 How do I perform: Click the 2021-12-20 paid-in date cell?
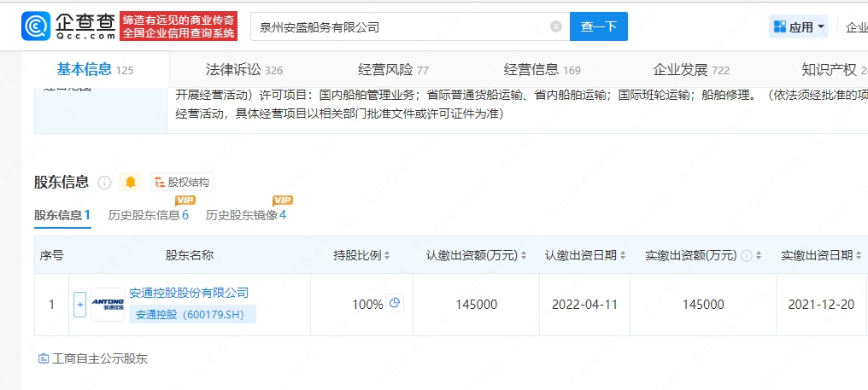pos(821,305)
